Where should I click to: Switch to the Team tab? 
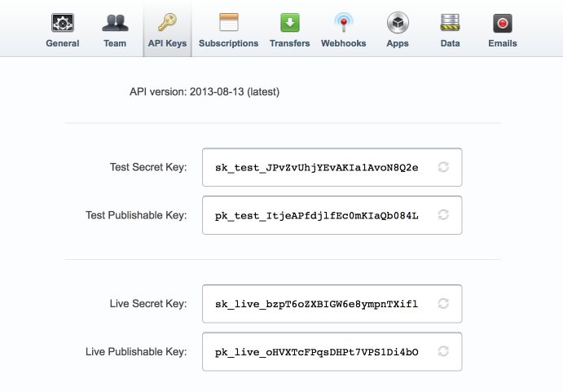pos(115,29)
